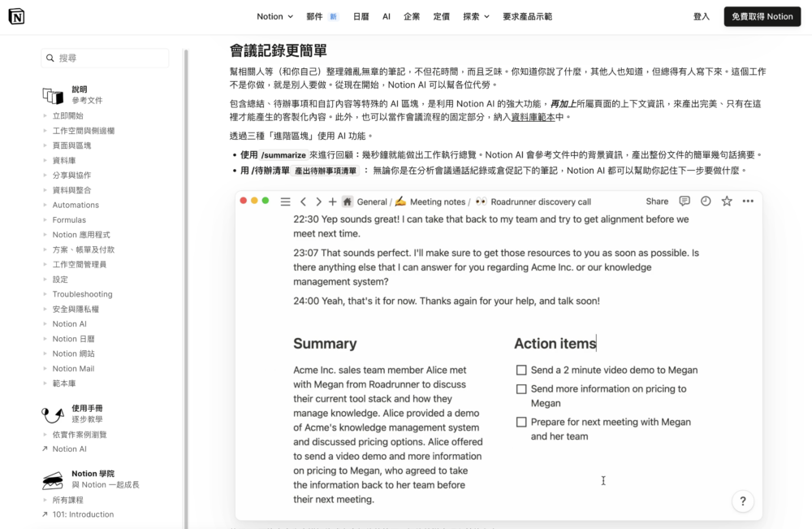The height and width of the screenshot is (529, 812).
Task: Click the home icon in the breadcrumb toolbar
Action: [x=347, y=202]
